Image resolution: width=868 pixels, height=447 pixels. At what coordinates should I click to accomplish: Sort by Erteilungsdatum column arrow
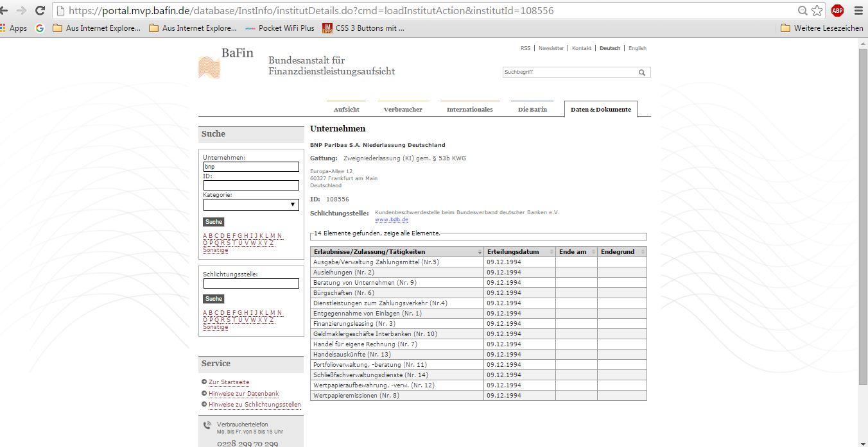click(551, 252)
